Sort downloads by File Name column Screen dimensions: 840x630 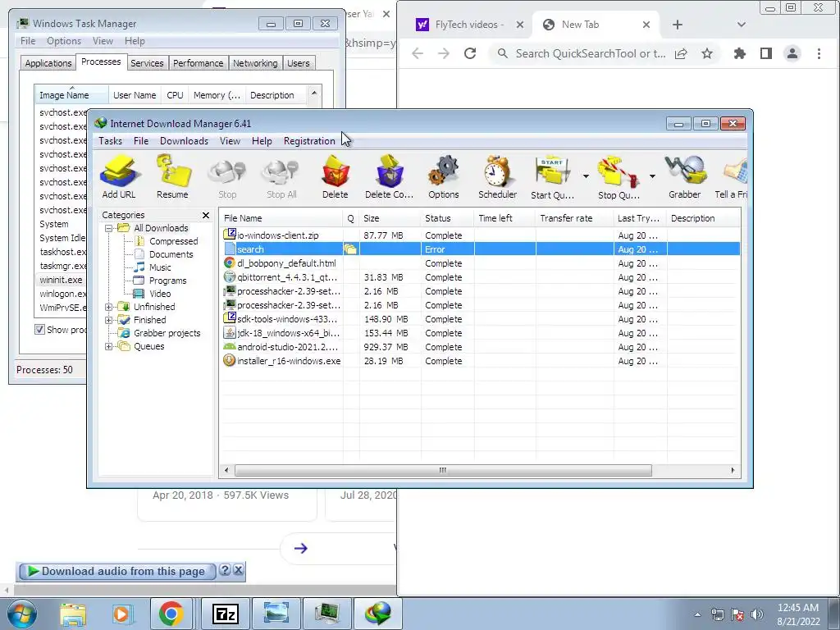click(281, 218)
